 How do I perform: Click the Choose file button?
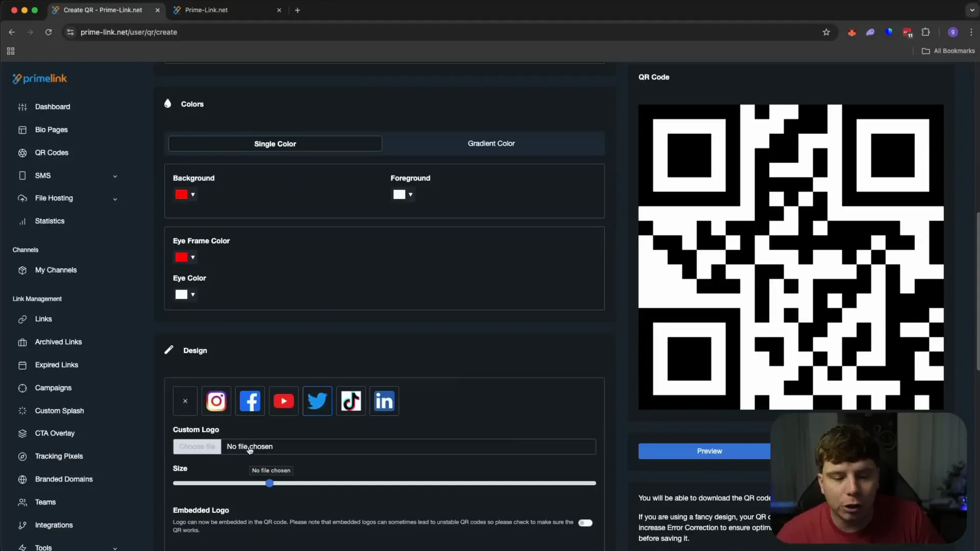pos(197,446)
